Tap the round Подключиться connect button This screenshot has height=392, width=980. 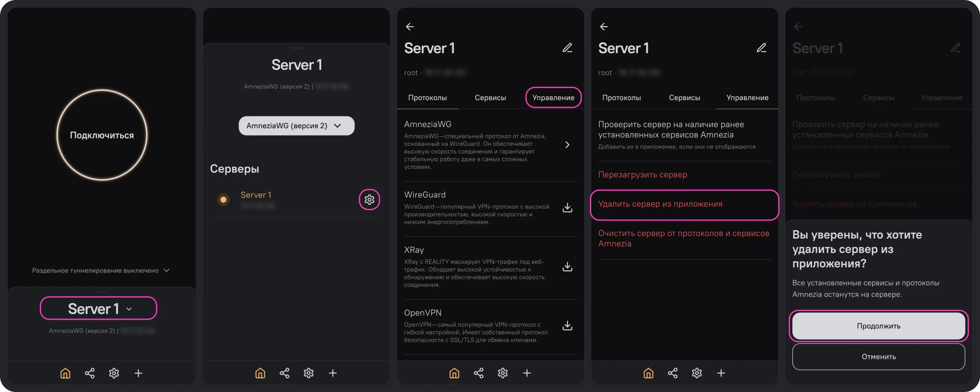[x=102, y=135]
